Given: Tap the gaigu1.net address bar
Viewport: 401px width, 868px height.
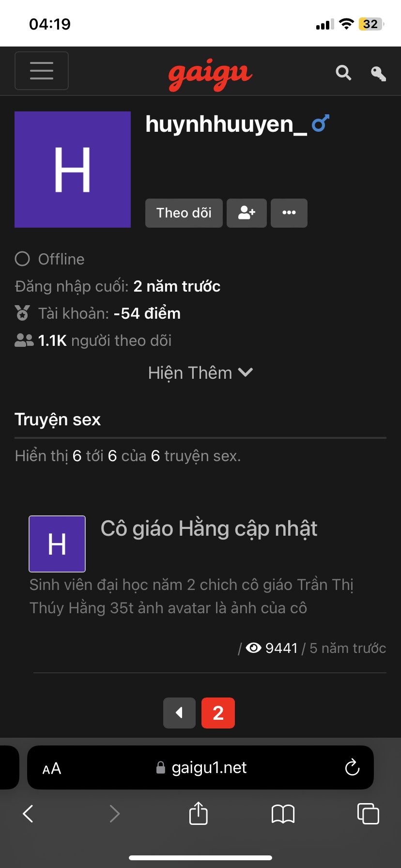Looking at the screenshot, I should [x=208, y=767].
